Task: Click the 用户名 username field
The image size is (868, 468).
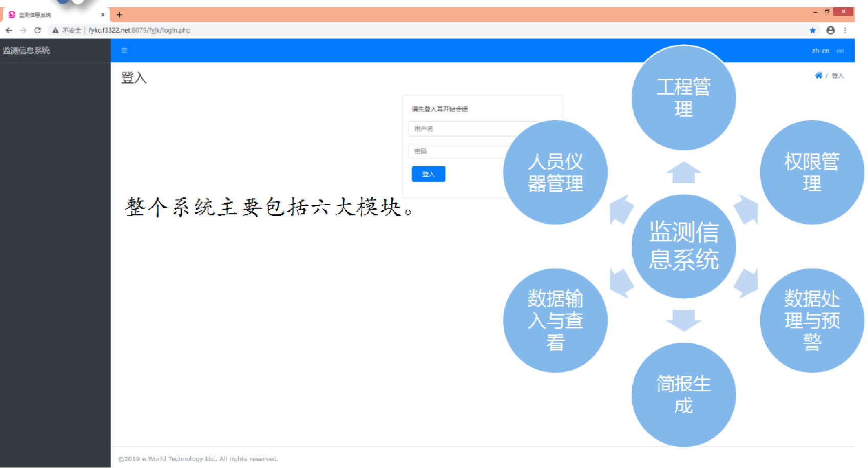Action: pyautogui.click(x=460, y=128)
